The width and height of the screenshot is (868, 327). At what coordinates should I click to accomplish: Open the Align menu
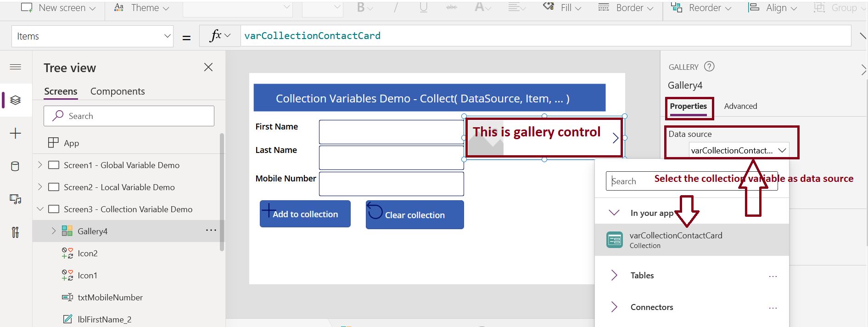(773, 8)
